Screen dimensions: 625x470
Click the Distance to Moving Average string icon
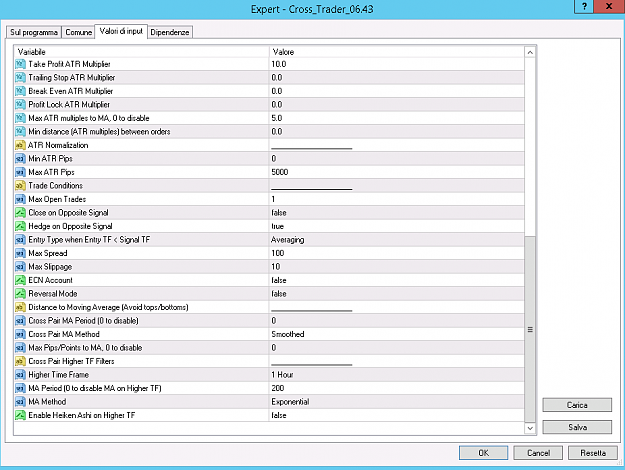20,307
